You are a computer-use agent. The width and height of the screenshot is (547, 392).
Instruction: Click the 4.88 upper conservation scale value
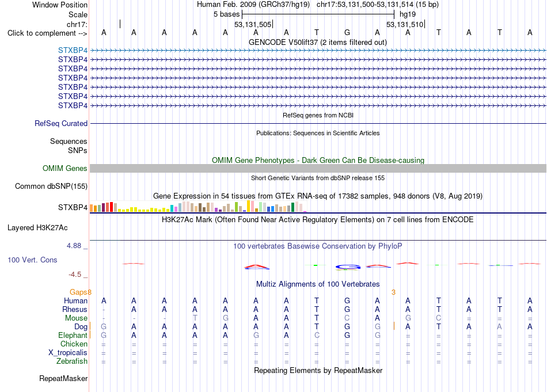[74, 246]
